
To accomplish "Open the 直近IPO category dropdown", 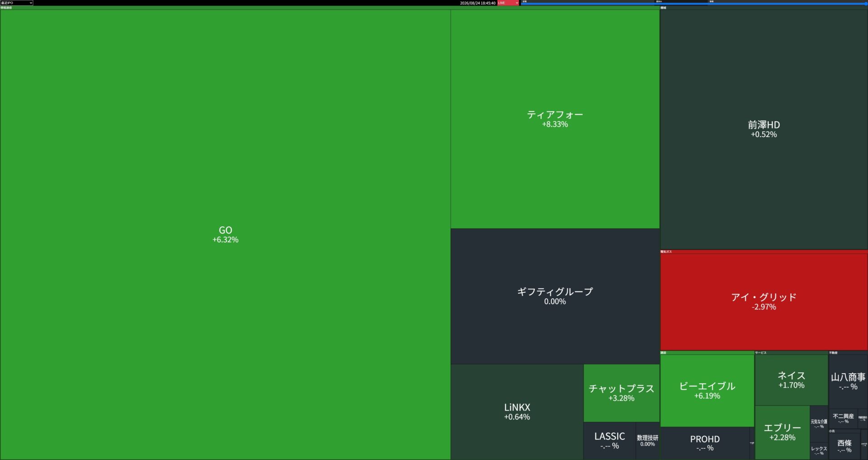I will click(x=17, y=3).
